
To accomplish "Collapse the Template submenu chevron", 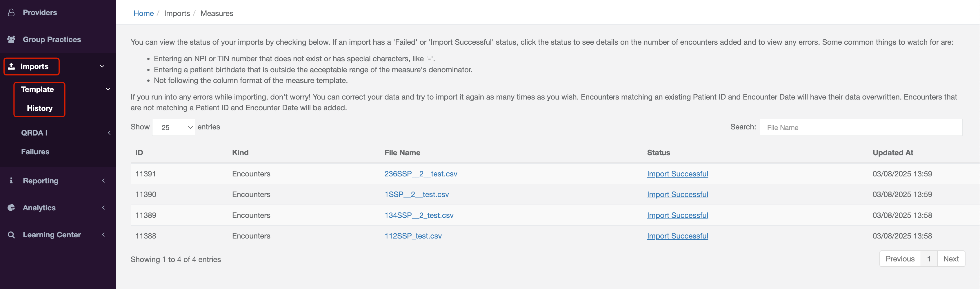I will (108, 89).
